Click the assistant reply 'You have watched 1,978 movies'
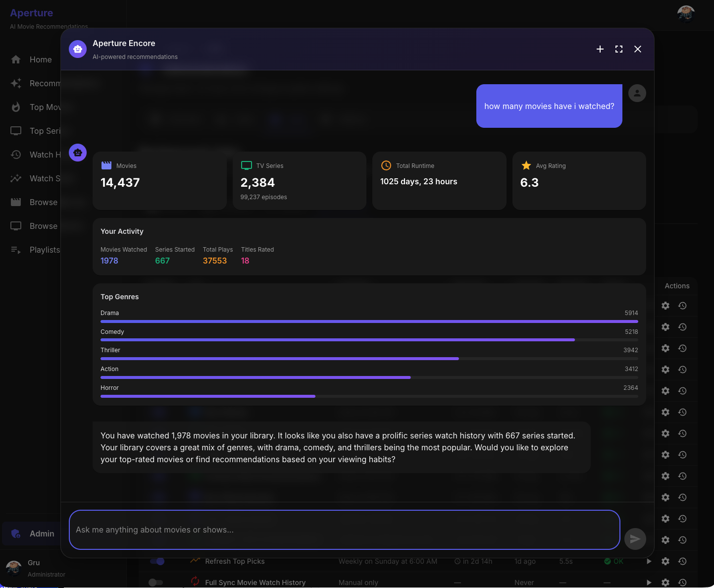714x588 pixels. pos(342,447)
